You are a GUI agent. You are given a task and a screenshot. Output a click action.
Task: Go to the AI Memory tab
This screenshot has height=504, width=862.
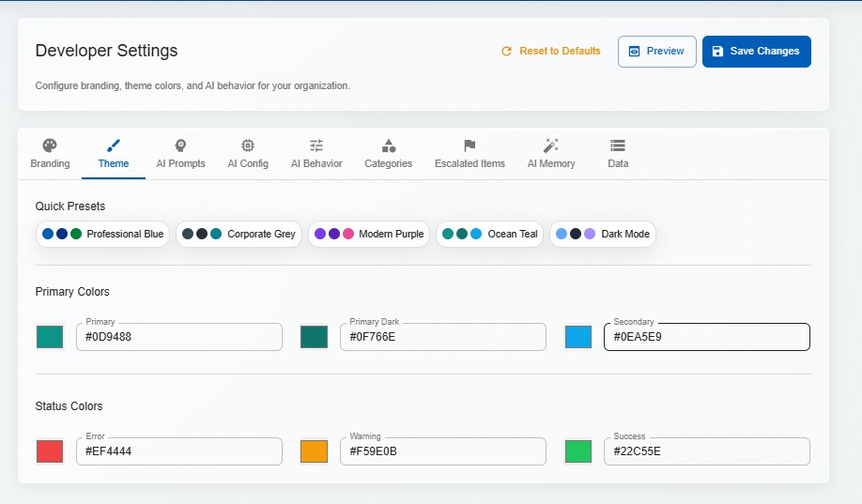pyautogui.click(x=551, y=154)
